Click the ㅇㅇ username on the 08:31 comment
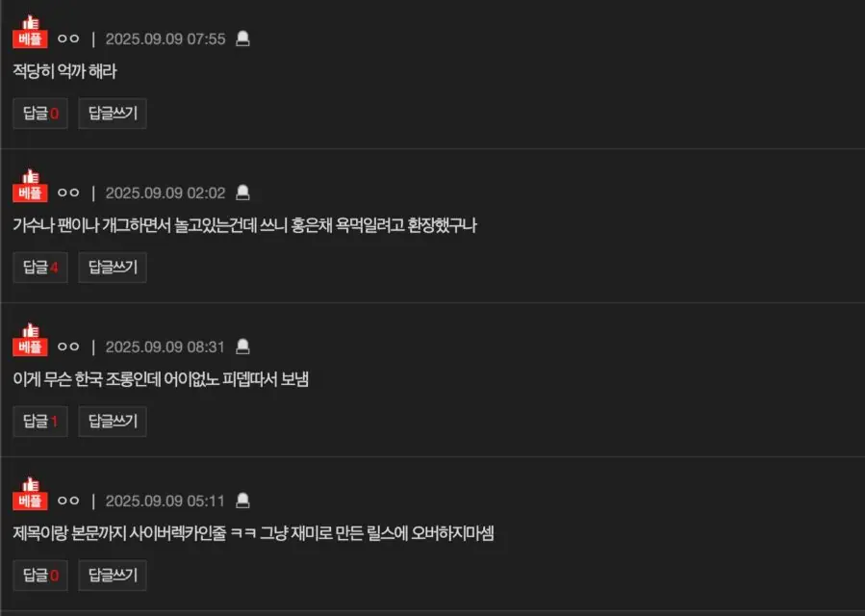Image resolution: width=865 pixels, height=616 pixels. [x=68, y=346]
